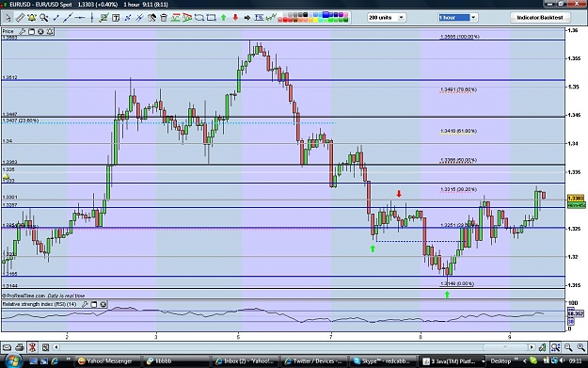
Task: Open the fx indicator tool
Action: point(259,18)
